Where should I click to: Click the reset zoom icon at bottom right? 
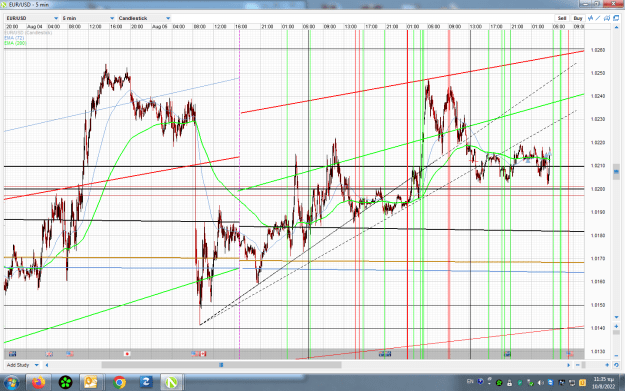click(616, 365)
